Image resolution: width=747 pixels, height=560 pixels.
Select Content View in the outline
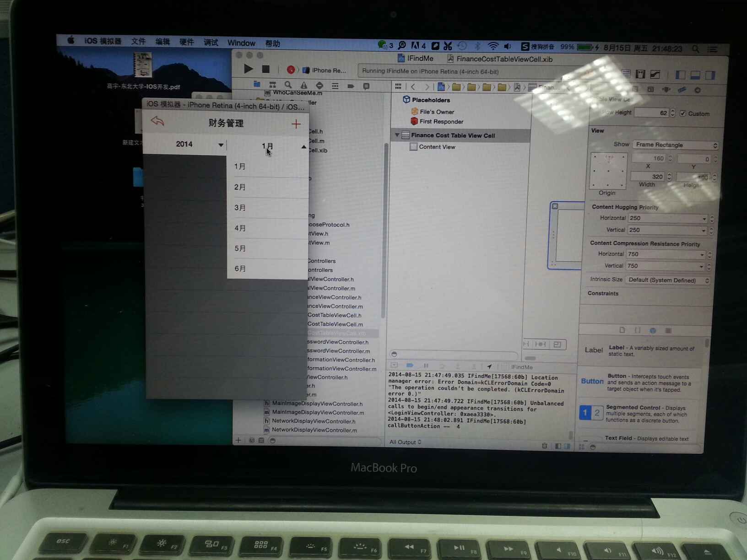(x=437, y=147)
